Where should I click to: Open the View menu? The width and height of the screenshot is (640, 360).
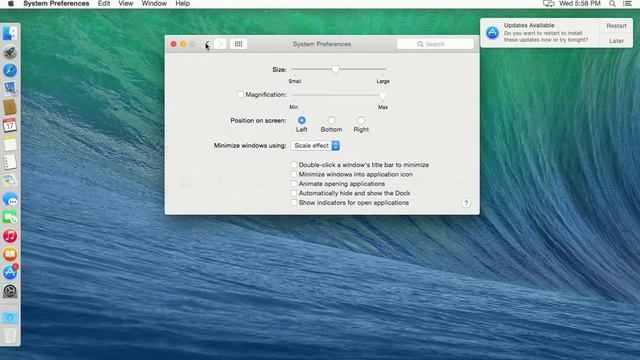(x=126, y=4)
